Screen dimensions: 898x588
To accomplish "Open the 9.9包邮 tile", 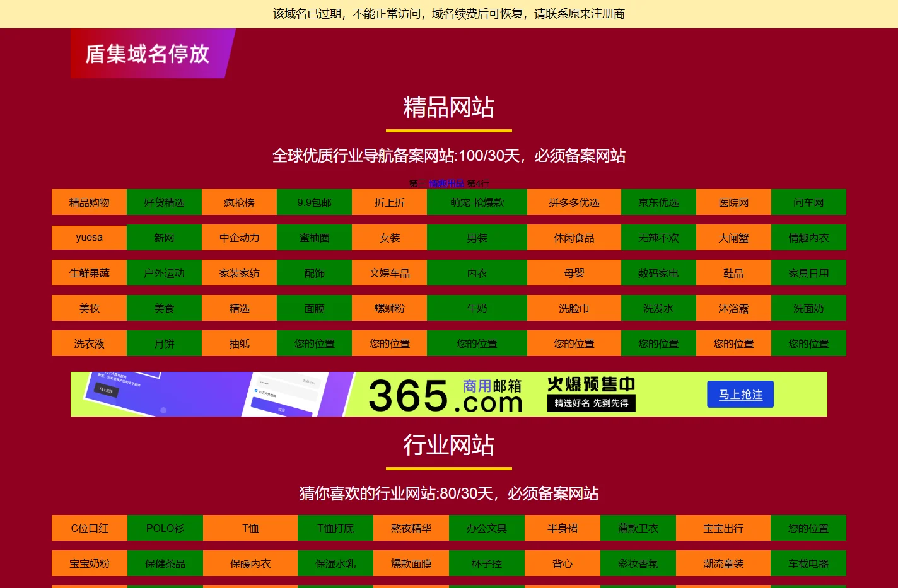I will pos(314,202).
